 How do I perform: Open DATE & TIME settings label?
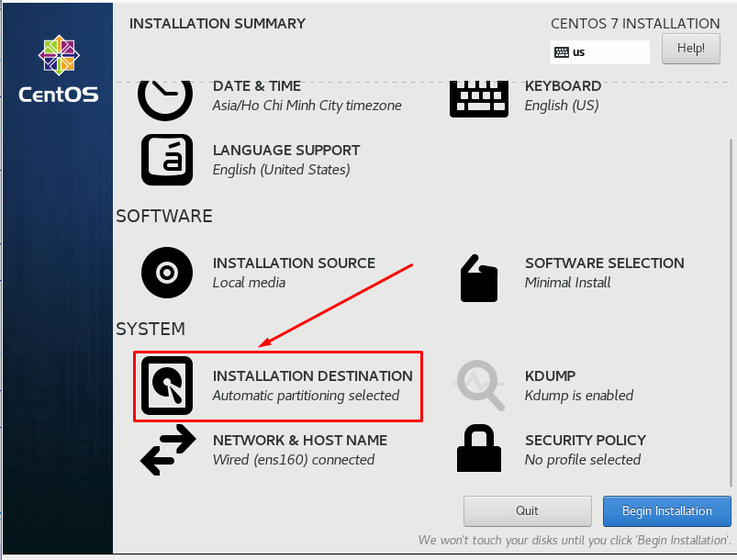(257, 86)
